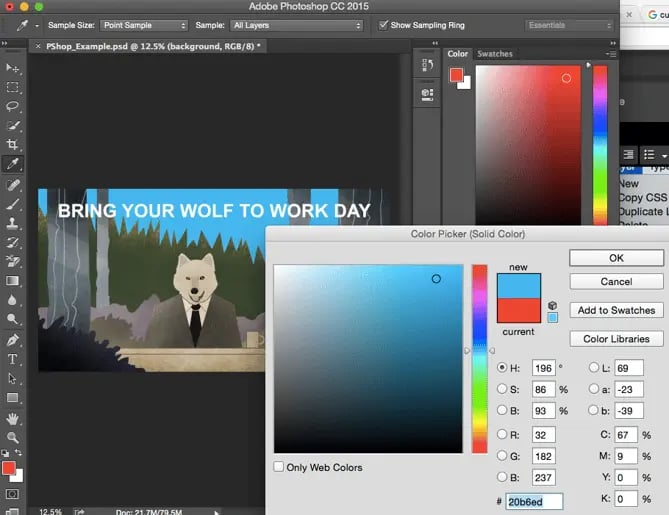The image size is (669, 515).
Task: Toggle the Show Sampling Ring checkbox
Action: point(384,25)
